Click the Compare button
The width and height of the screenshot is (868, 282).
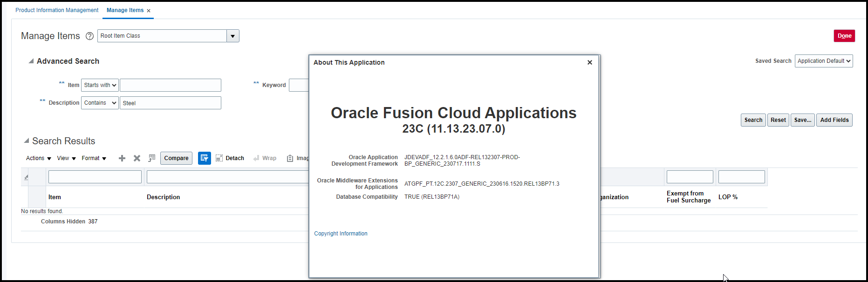pyautogui.click(x=176, y=158)
